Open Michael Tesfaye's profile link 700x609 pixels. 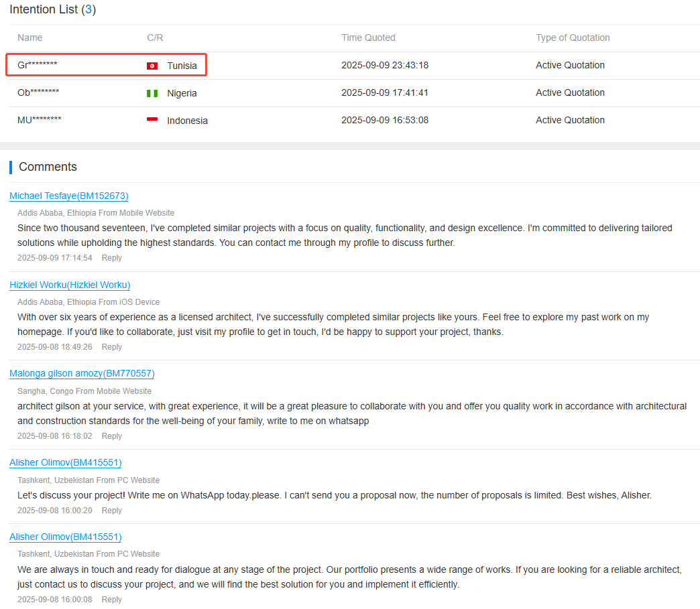coord(69,196)
